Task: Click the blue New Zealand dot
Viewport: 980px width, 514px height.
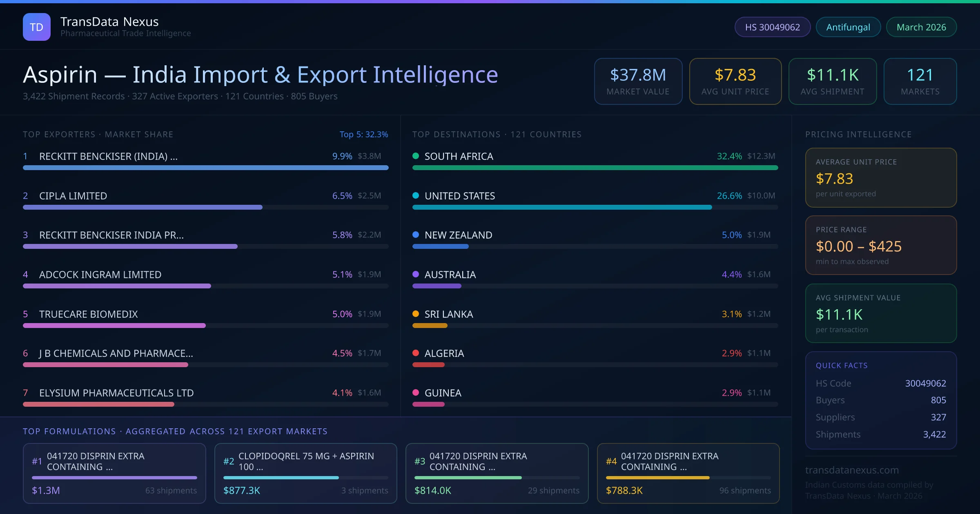Action: tap(416, 235)
